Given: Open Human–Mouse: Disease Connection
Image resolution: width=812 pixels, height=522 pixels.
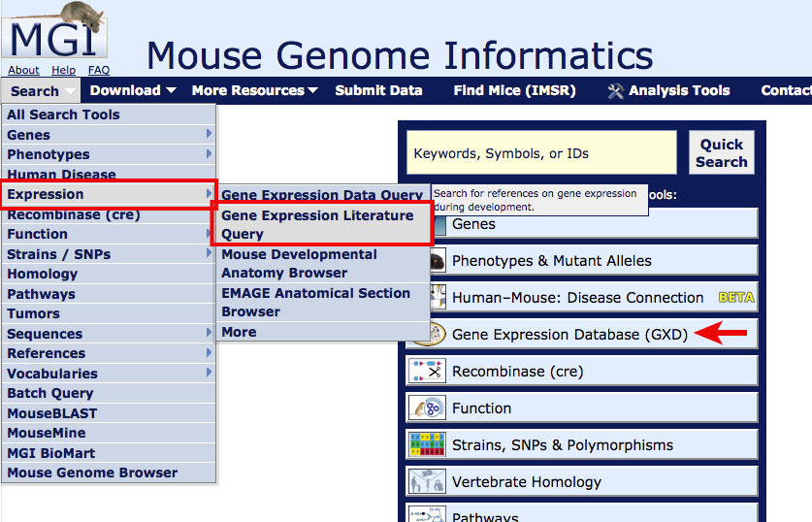Looking at the screenshot, I should click(577, 298).
